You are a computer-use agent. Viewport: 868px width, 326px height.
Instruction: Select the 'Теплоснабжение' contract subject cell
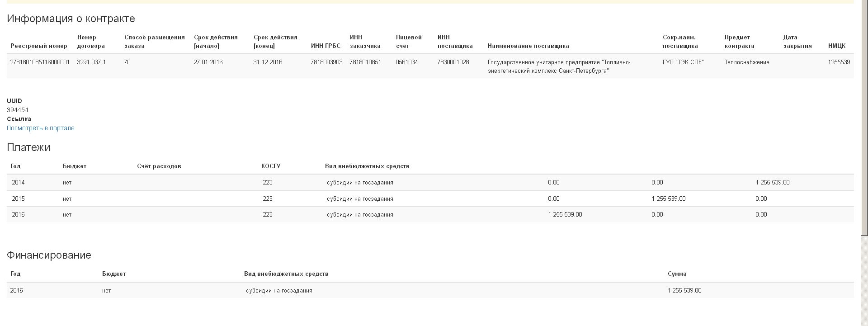click(x=746, y=62)
